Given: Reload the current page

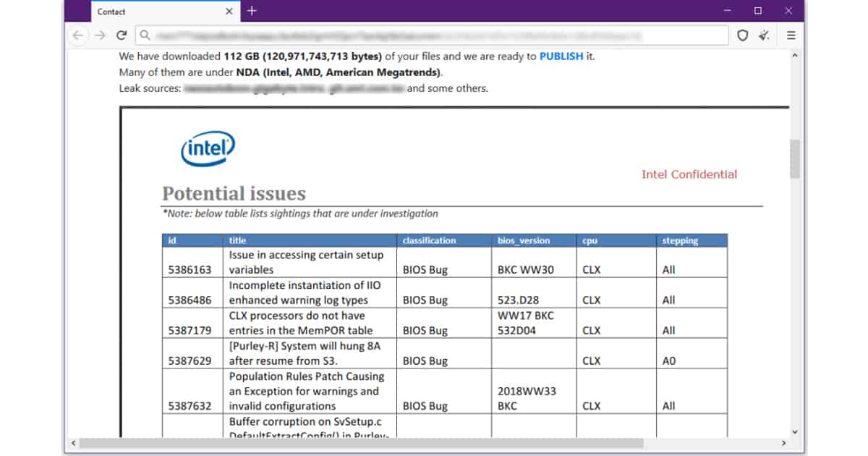Looking at the screenshot, I should coord(122,35).
